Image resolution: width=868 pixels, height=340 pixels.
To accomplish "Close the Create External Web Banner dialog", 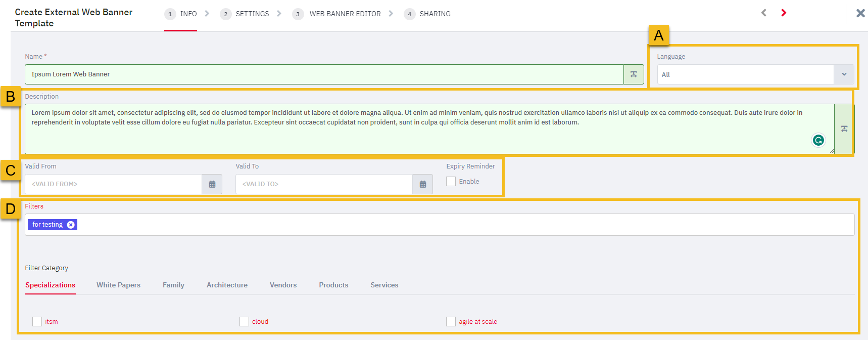I will coord(860,13).
